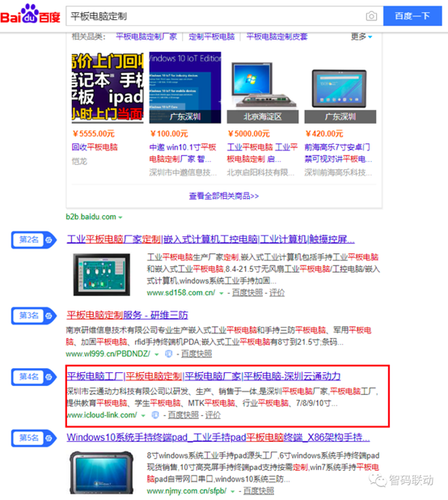Open 百度快照 for wl999 result
This screenshot has height=500, width=448.
tap(197, 354)
